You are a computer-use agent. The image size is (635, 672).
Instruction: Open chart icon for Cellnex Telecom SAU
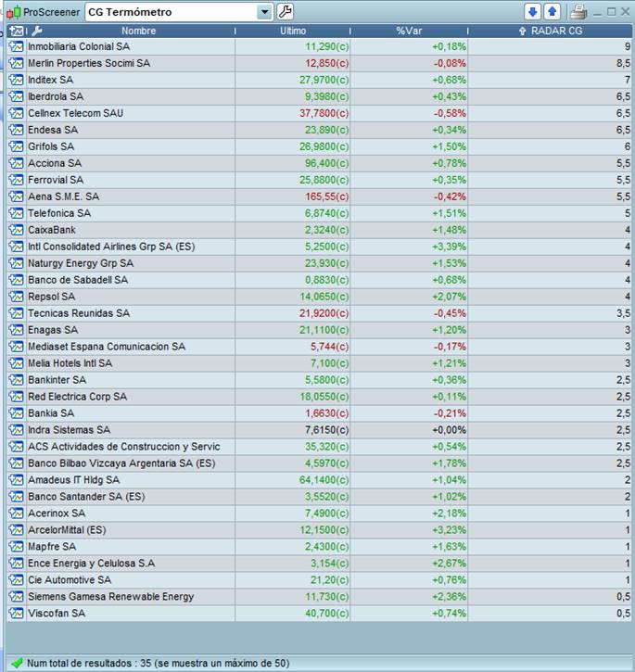point(17,113)
